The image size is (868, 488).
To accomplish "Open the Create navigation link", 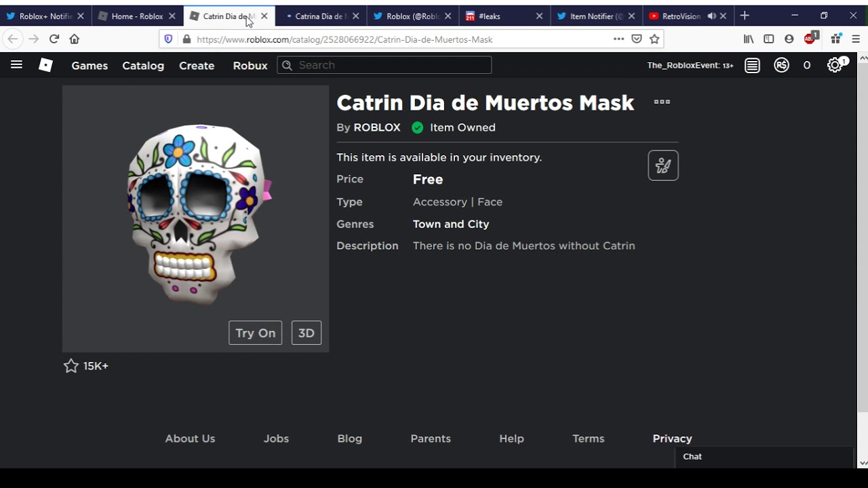I will (x=197, y=66).
